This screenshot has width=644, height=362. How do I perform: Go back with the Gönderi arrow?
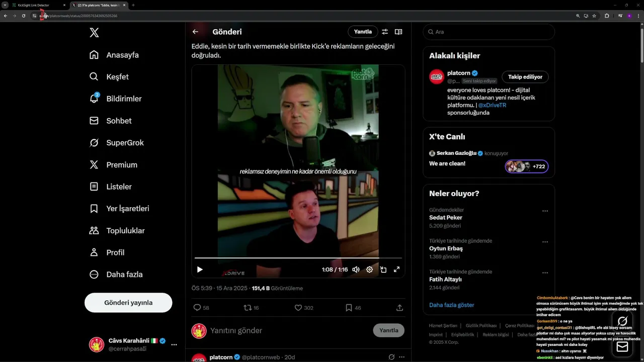tap(195, 32)
